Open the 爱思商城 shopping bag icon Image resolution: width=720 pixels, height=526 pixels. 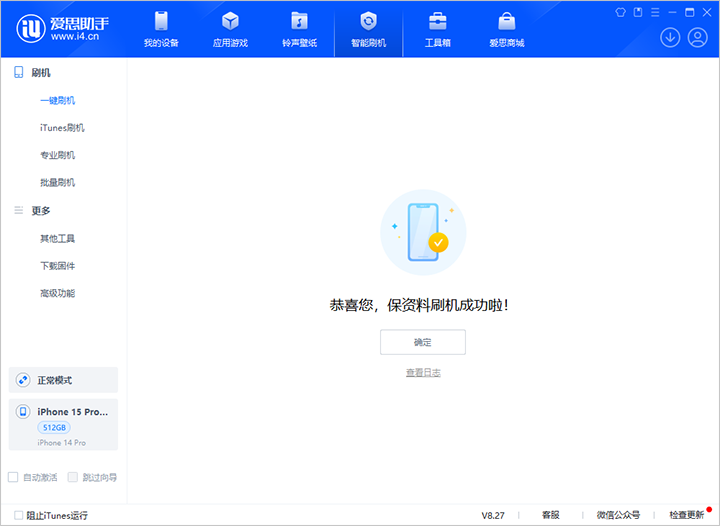506,21
